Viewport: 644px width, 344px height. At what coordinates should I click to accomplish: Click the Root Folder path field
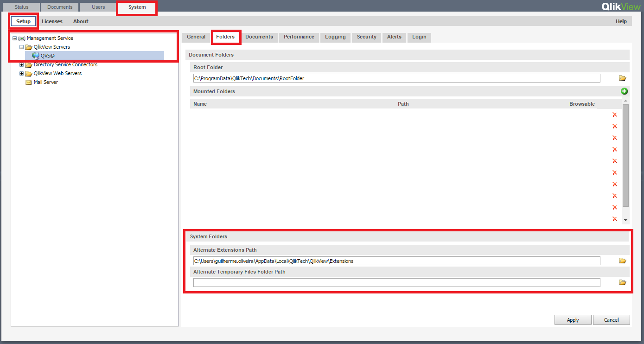tap(396, 78)
